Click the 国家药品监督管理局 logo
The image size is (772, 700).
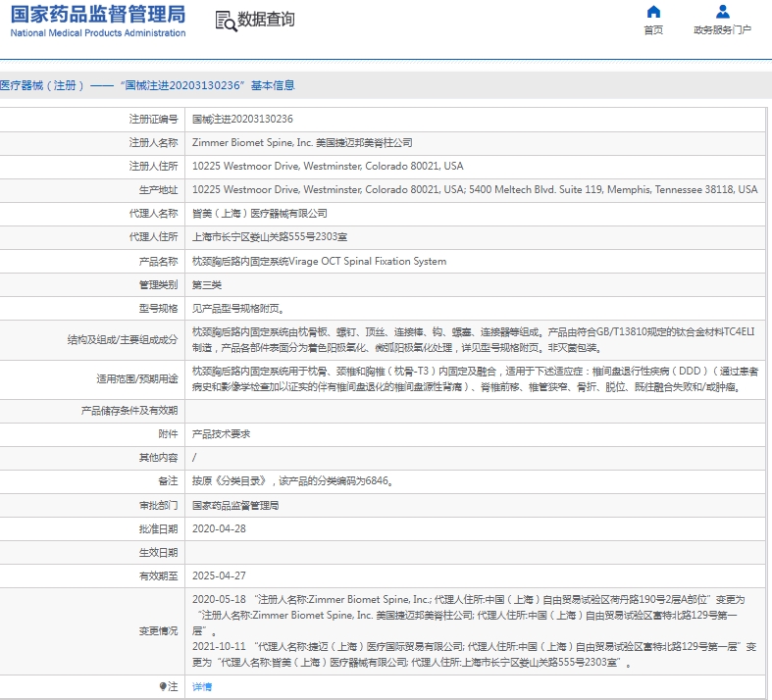click(x=98, y=15)
